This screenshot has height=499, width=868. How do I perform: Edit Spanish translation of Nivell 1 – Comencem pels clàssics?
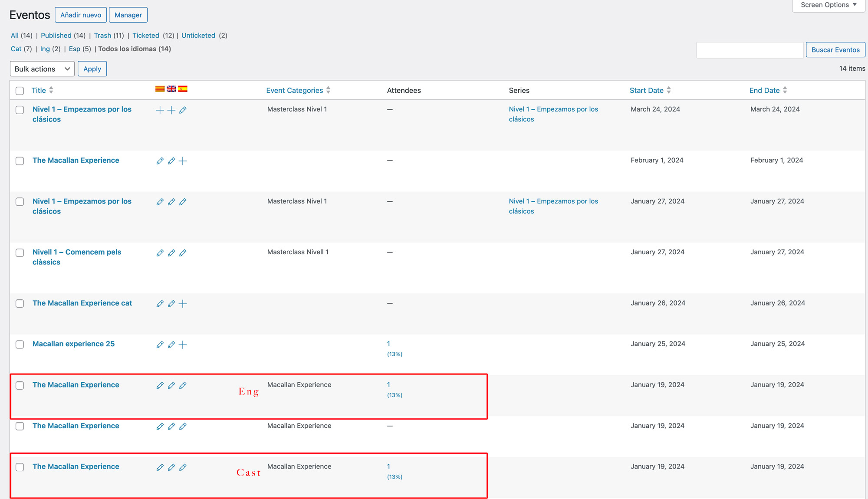[x=183, y=253]
